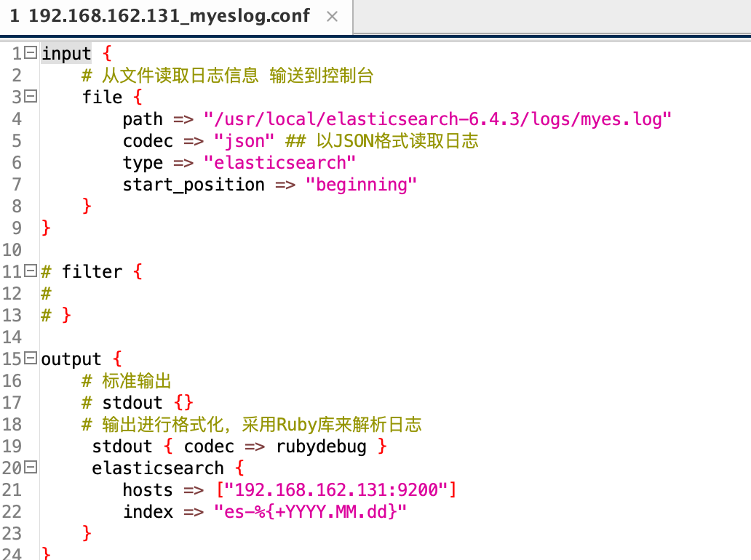
Task: Click the 标准输出 comment
Action: pyautogui.click(x=127, y=381)
